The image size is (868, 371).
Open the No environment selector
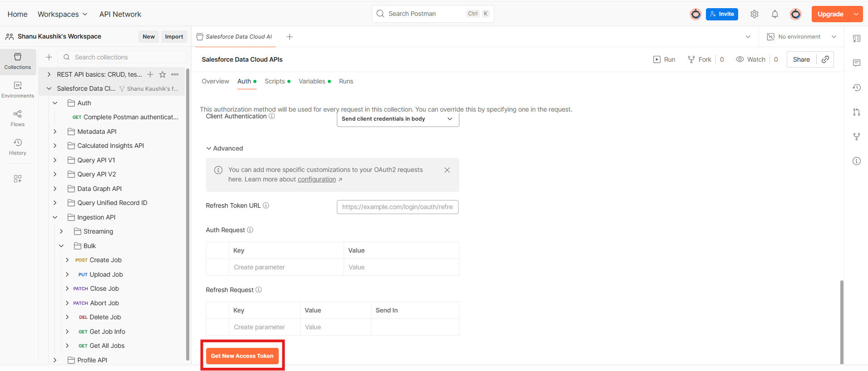[802, 37]
